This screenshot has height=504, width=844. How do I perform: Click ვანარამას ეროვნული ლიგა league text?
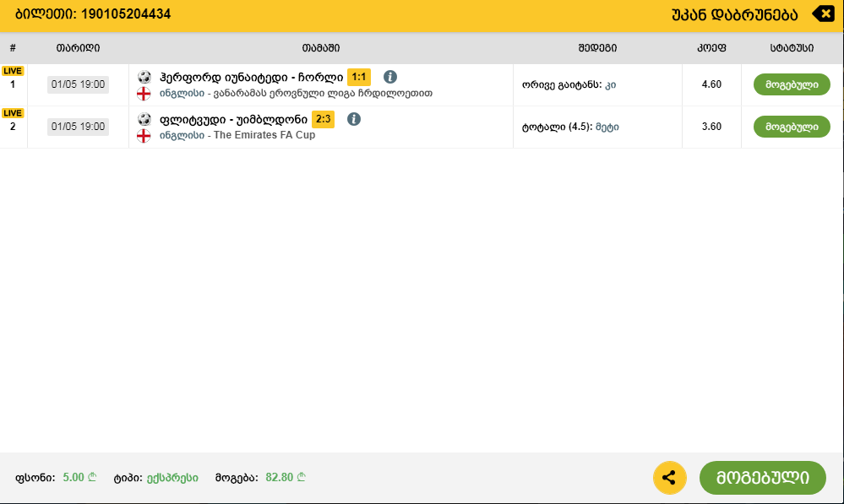pyautogui.click(x=323, y=93)
